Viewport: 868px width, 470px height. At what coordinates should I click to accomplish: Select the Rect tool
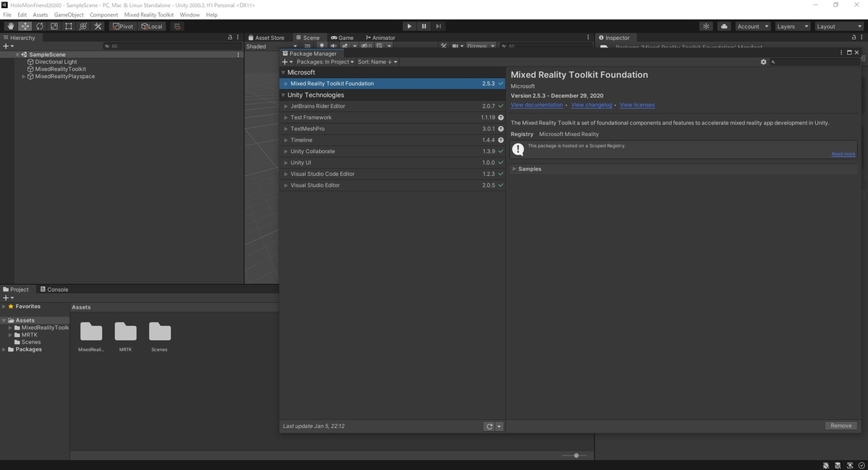click(x=69, y=26)
